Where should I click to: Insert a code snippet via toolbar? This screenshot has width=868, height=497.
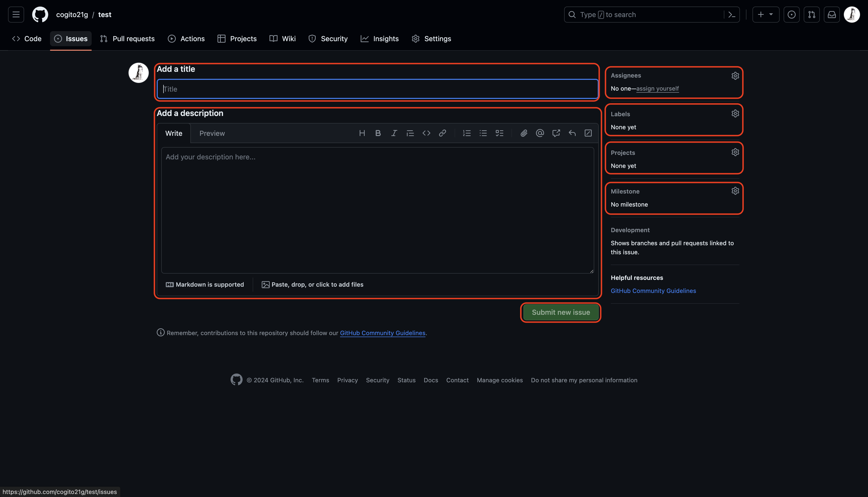(x=426, y=133)
